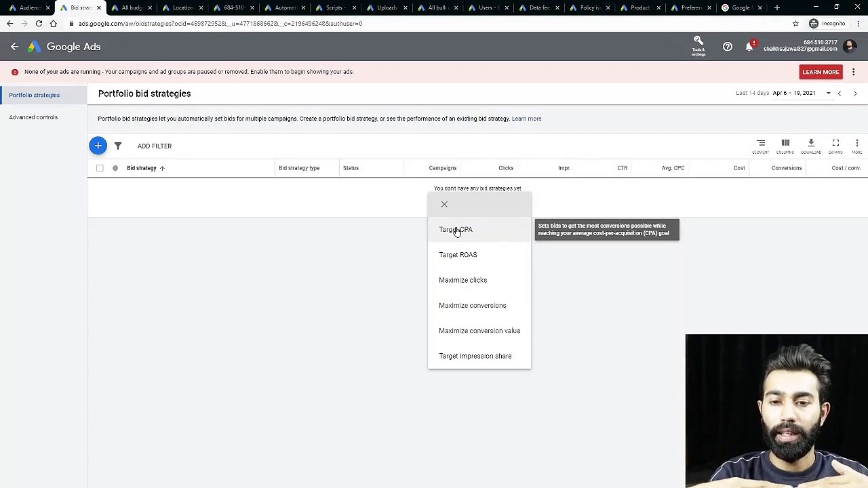Switch to the Location browser tab
The image size is (868, 488).
182,7
